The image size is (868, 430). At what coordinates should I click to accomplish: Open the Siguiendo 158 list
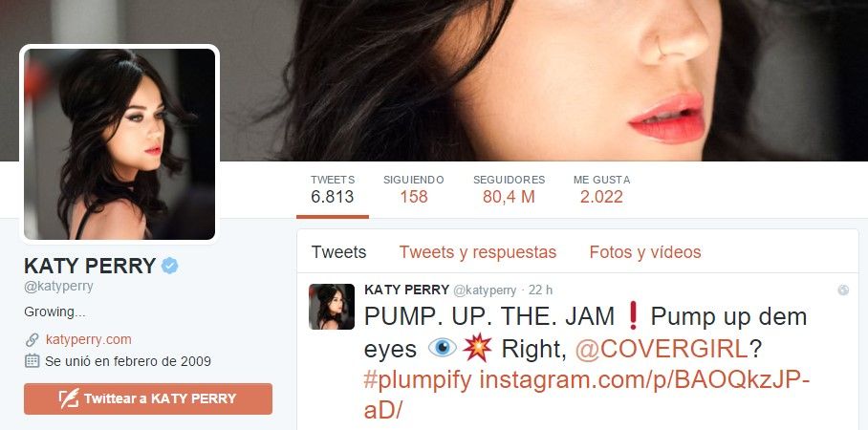414,189
